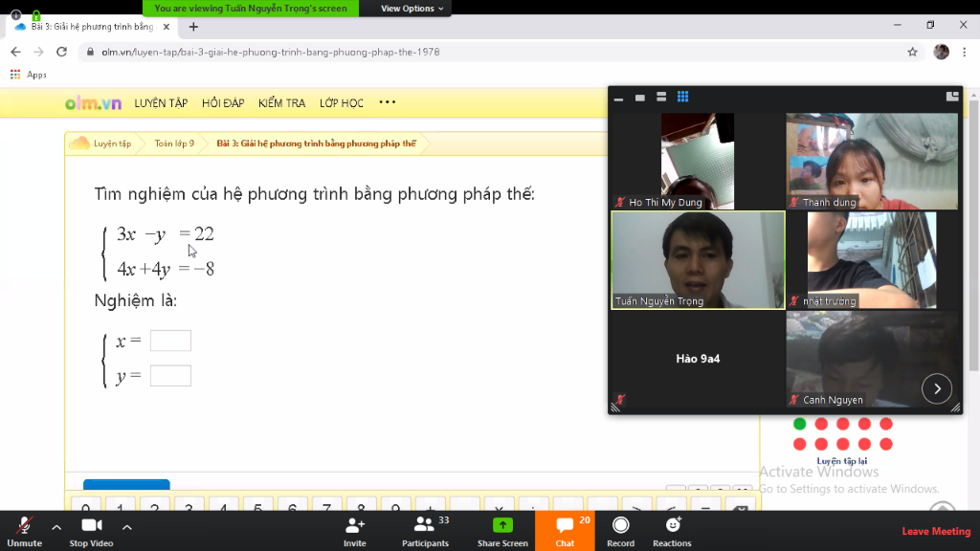Click the browser forward arrow

[x=38, y=52]
